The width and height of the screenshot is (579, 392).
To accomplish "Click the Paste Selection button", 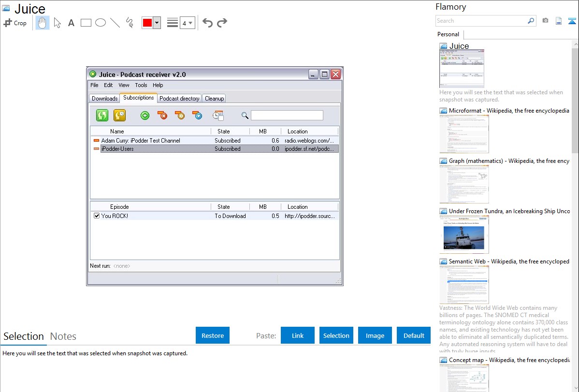I will click(x=336, y=335).
